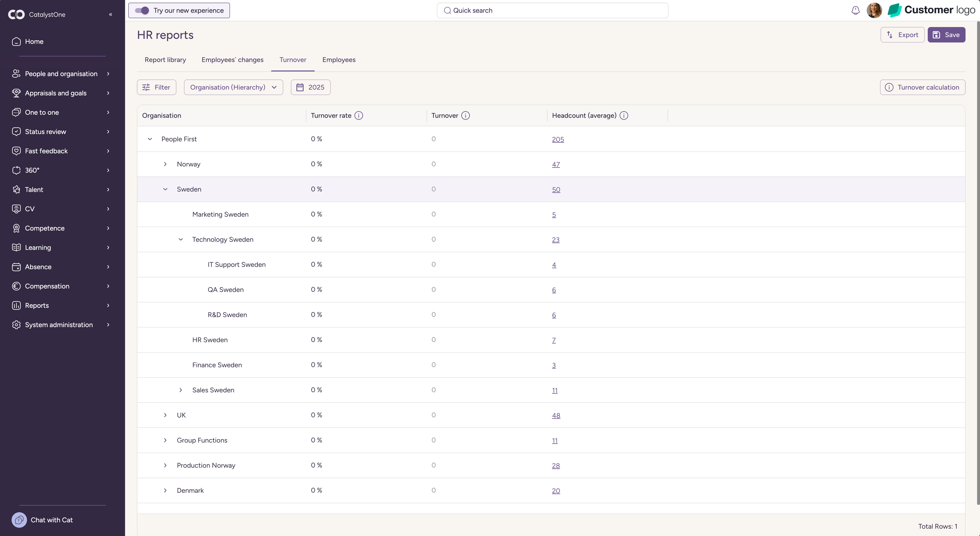Collapse the Technology Sweden row

point(181,239)
